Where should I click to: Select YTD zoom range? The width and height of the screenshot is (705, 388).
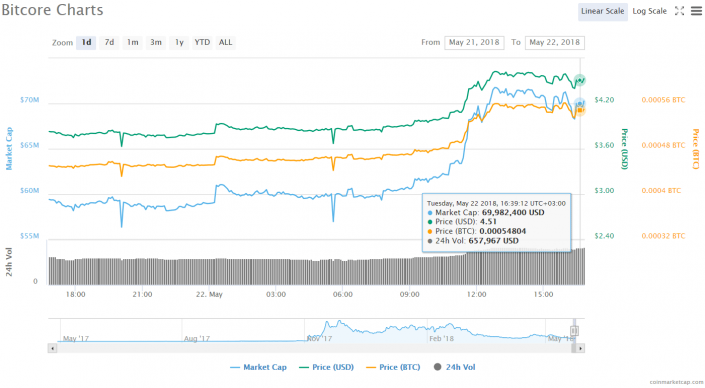pos(202,42)
